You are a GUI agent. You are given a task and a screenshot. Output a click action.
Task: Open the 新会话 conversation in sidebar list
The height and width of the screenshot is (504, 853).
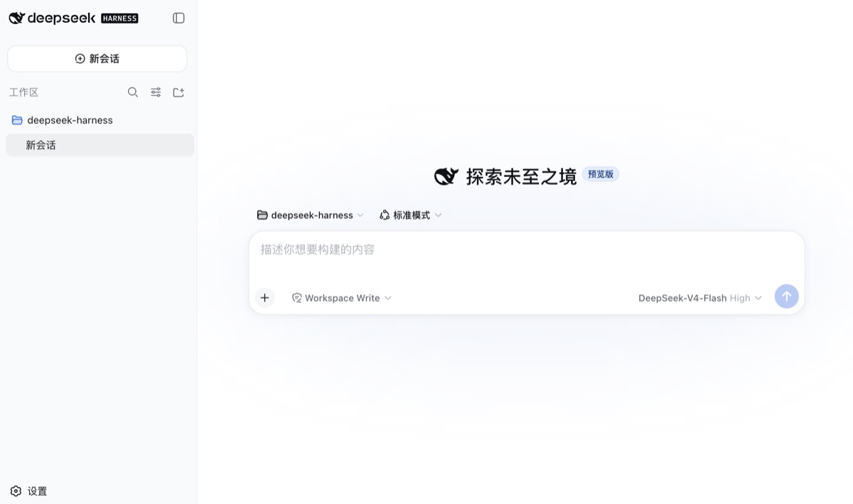click(x=100, y=145)
